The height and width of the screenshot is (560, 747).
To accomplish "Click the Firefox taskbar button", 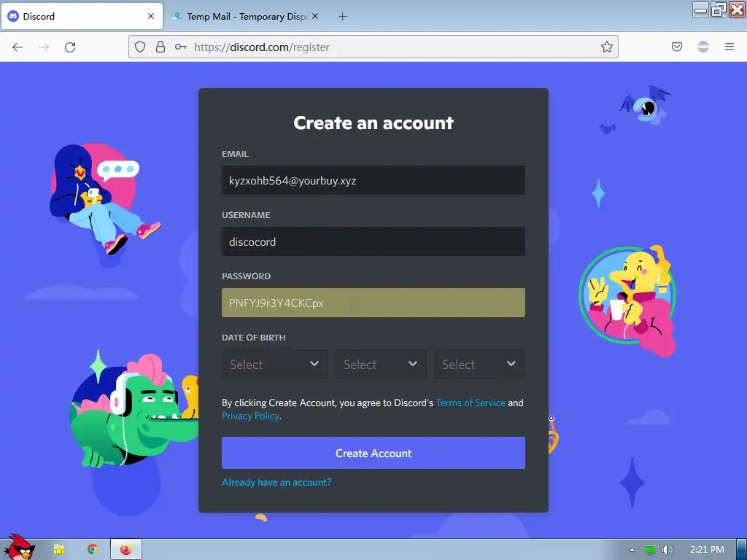I will pos(125,550).
